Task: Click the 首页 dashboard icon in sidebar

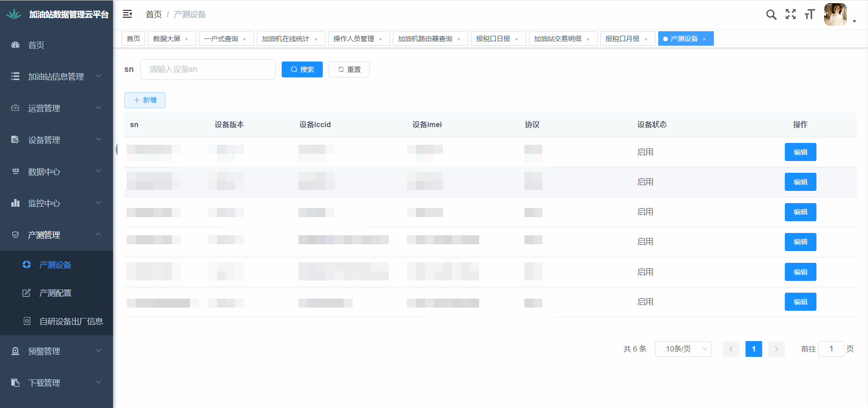Action: 15,45
